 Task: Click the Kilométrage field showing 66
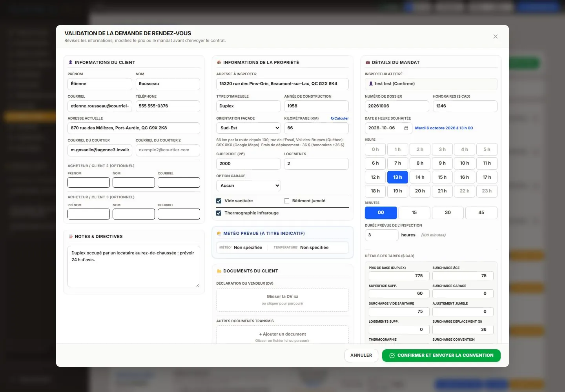coord(316,128)
